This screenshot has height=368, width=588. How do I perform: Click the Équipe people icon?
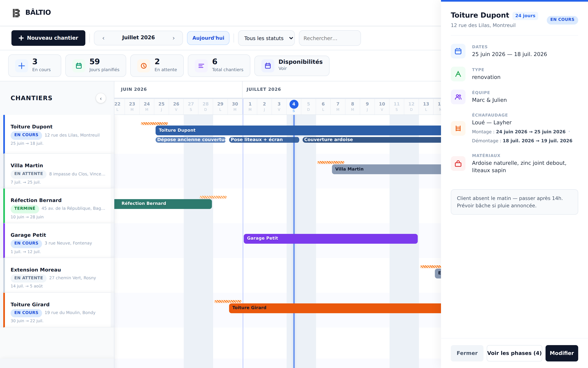tap(458, 97)
